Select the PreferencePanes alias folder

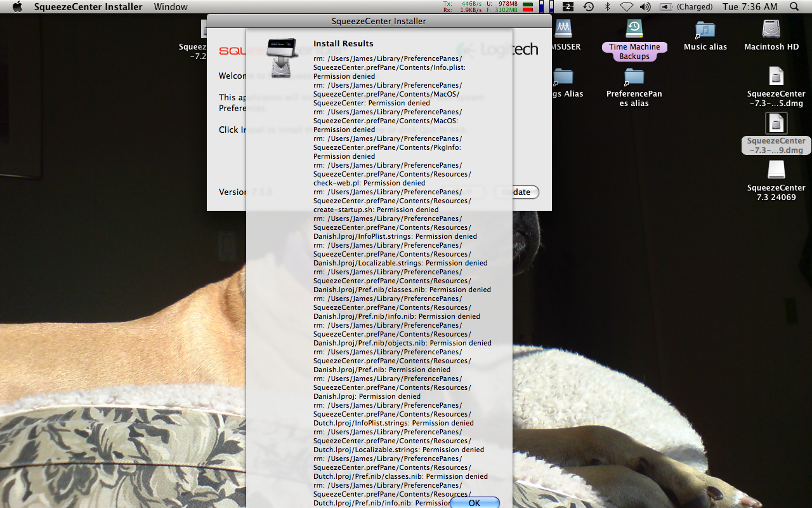pos(634,77)
